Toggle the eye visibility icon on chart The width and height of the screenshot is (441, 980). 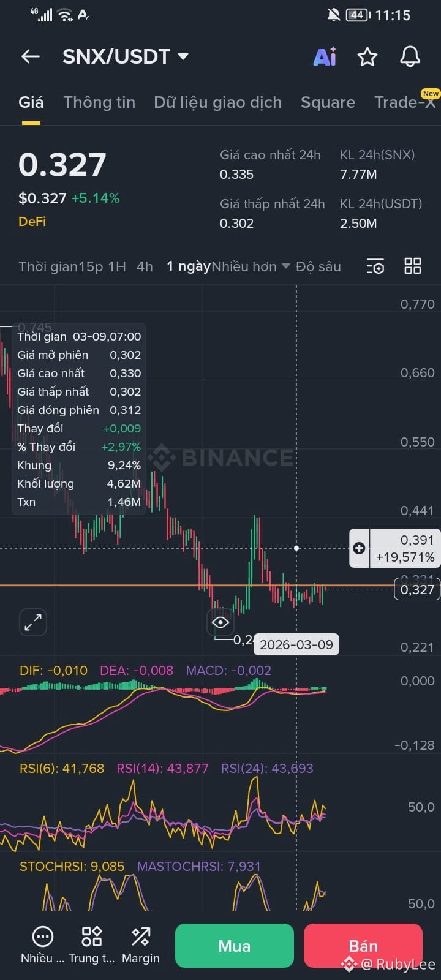click(x=221, y=623)
